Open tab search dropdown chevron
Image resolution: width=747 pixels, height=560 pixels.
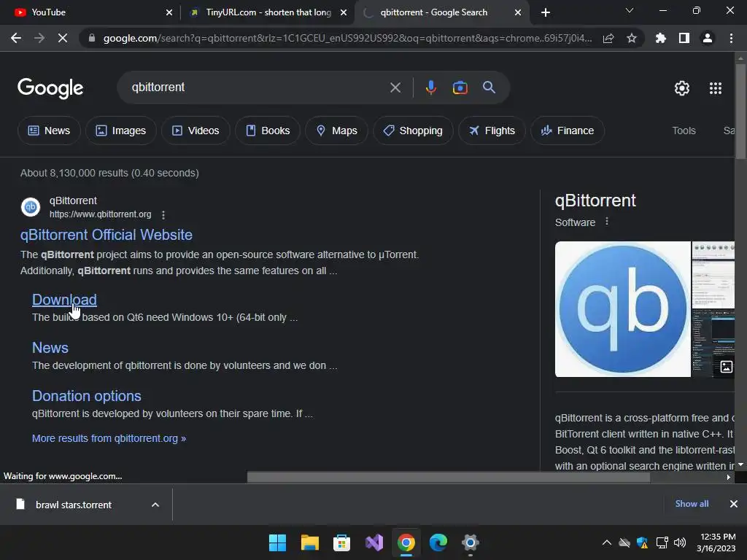click(x=630, y=10)
